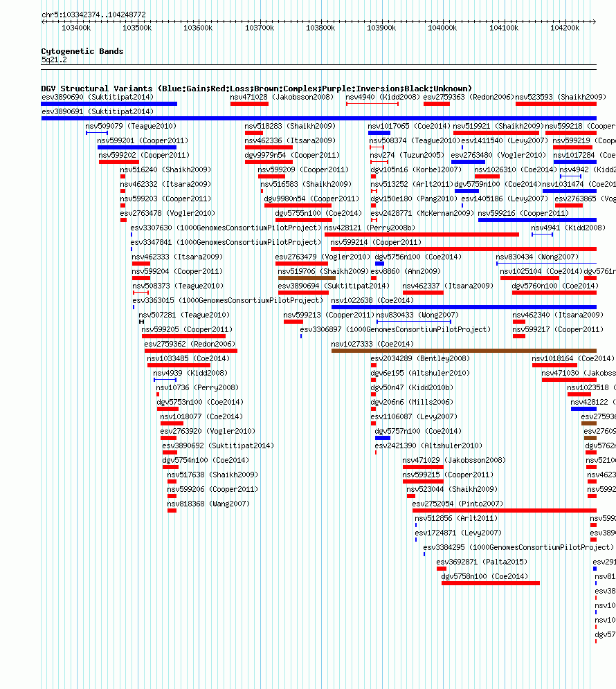Click nsv507281 (Teague2010) label
The image size is (616, 689).
point(184,315)
